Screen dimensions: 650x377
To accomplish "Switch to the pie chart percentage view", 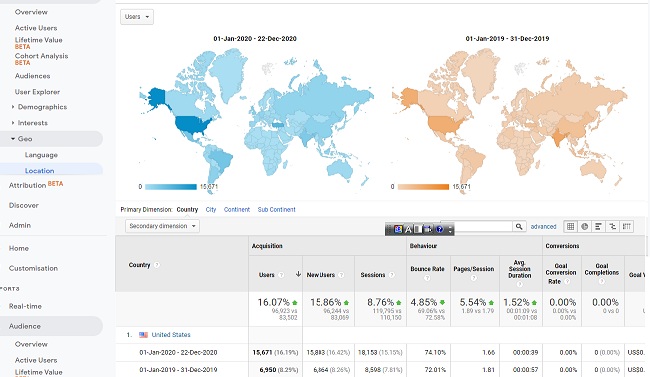I will [x=585, y=226].
